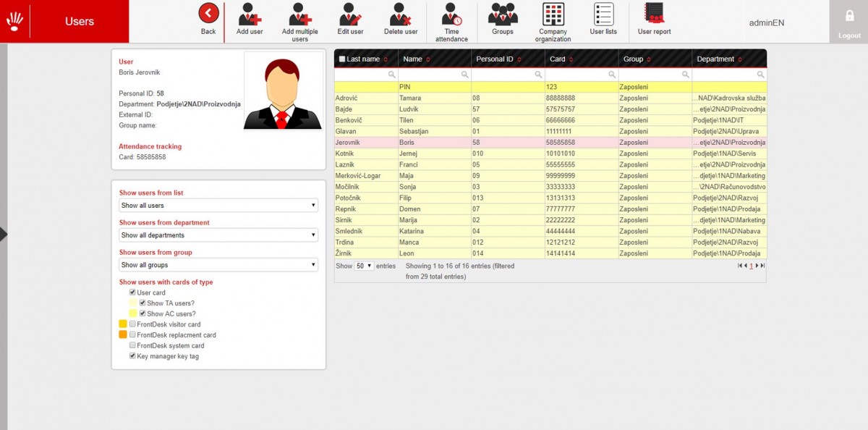Image resolution: width=868 pixels, height=430 pixels.
Task: Click the Users page title
Action: point(80,22)
